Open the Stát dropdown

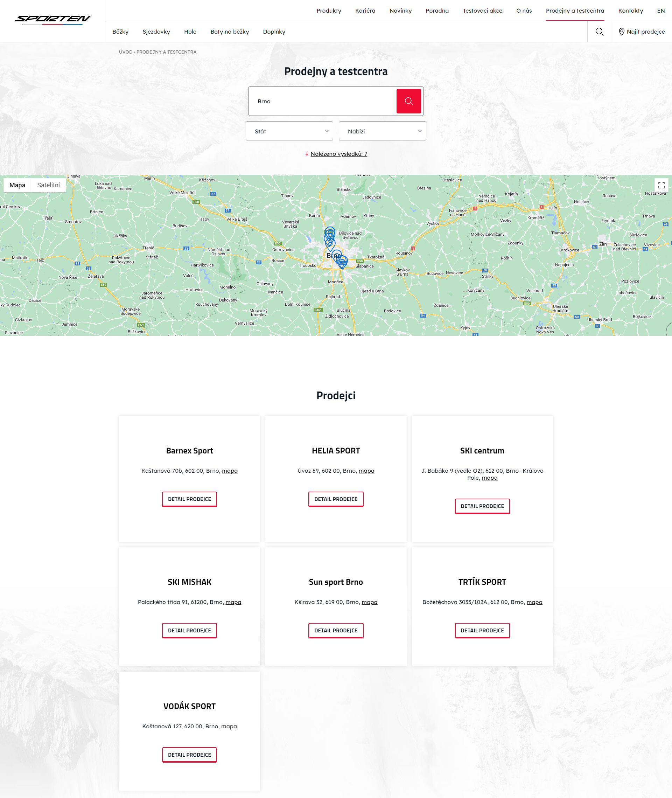point(289,131)
